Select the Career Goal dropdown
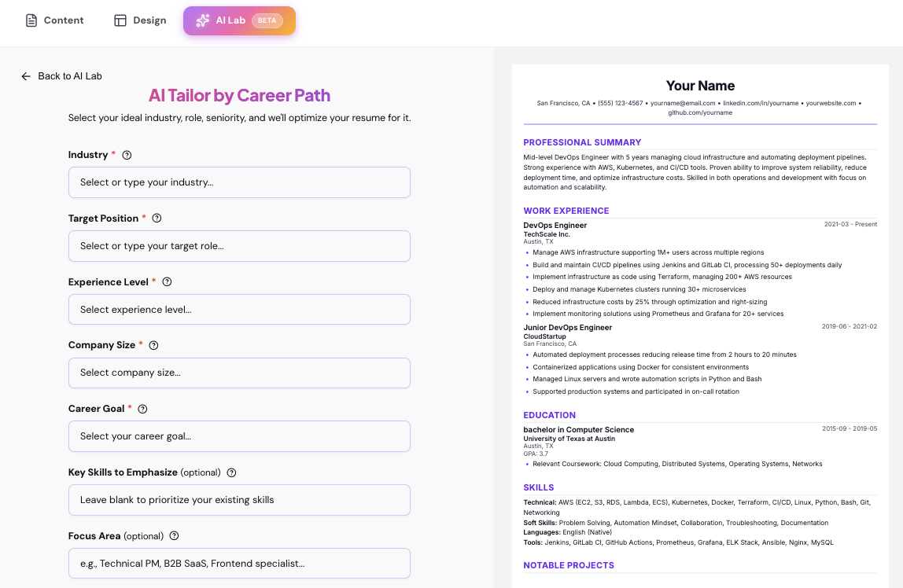This screenshot has width=903, height=588. [239, 436]
